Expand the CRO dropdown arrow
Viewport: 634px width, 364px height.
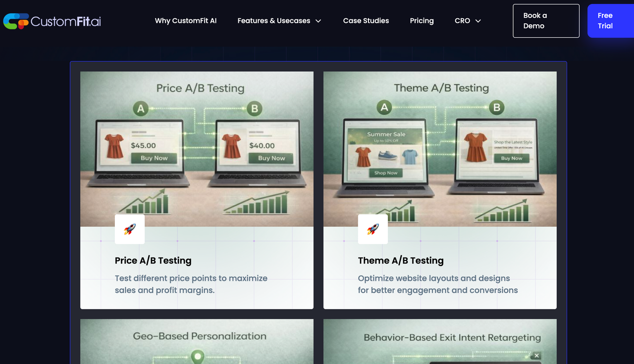478,21
